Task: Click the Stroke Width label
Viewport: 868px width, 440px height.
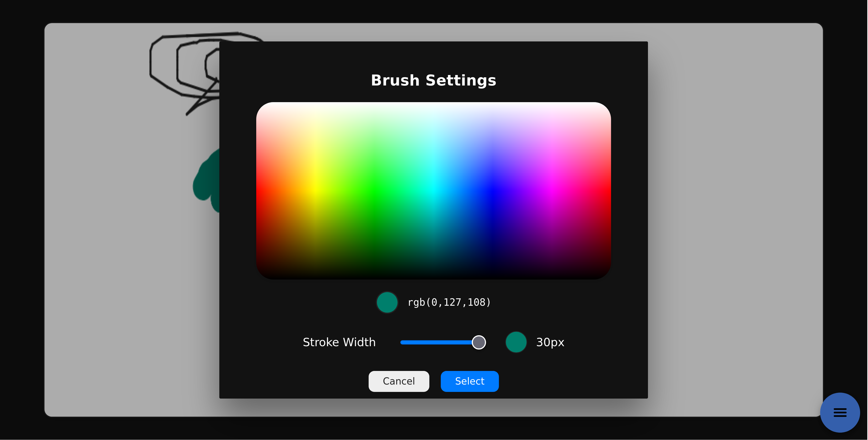Action: [339, 342]
